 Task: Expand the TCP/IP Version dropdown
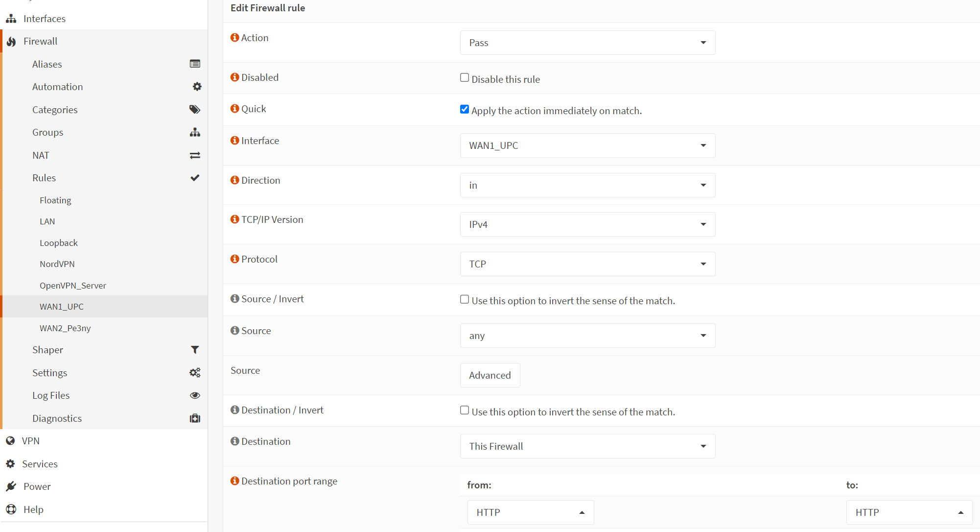(587, 224)
